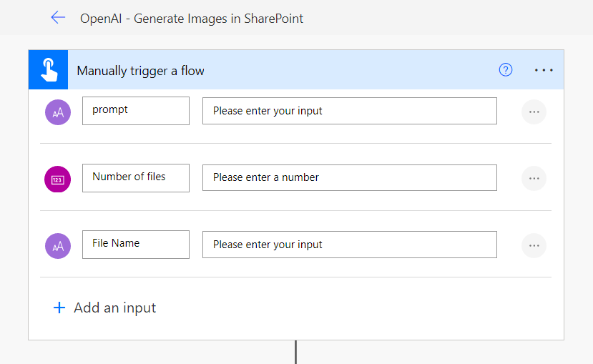Click the prompt description 'Please enter your input' field
The width and height of the screenshot is (593, 364).
[x=349, y=111]
